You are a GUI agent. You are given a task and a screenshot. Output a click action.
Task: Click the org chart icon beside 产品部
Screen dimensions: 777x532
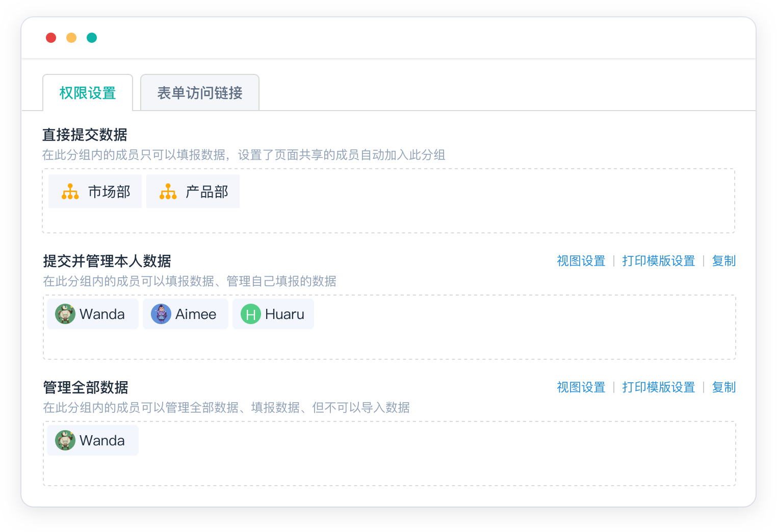click(x=168, y=192)
